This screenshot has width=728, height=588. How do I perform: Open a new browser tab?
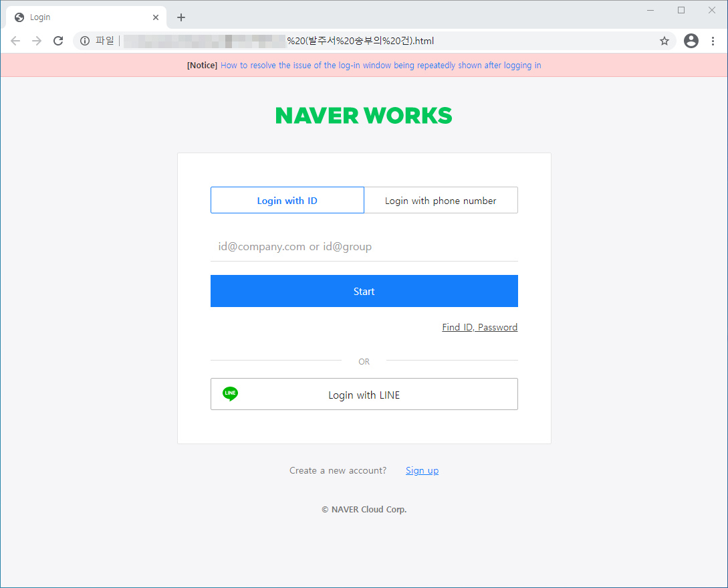[181, 17]
